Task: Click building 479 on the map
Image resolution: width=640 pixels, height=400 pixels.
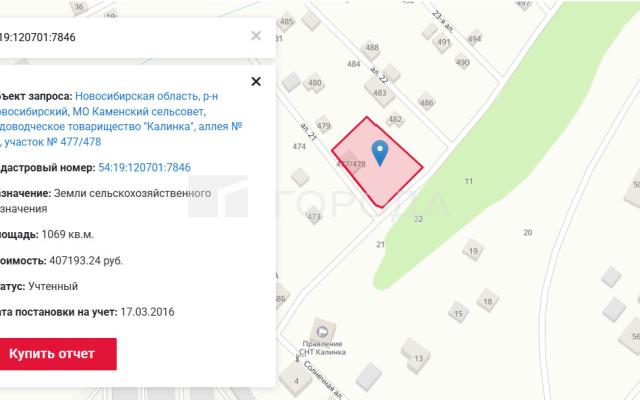Action: pos(323,126)
